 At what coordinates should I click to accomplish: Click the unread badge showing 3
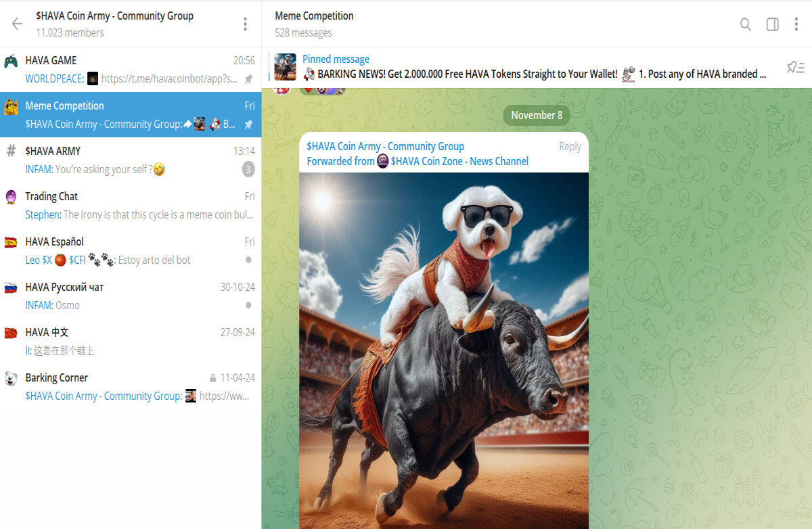pyautogui.click(x=248, y=170)
